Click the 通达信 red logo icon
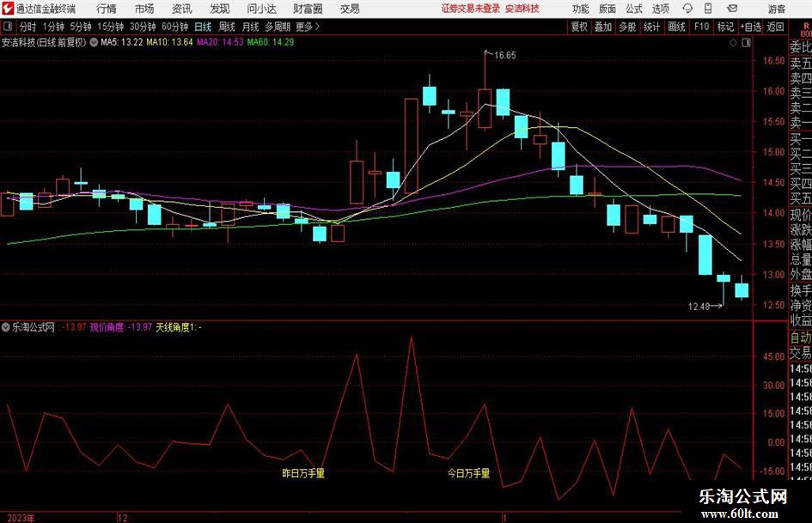Image resolution: width=812 pixels, height=523 pixels. click(8, 9)
